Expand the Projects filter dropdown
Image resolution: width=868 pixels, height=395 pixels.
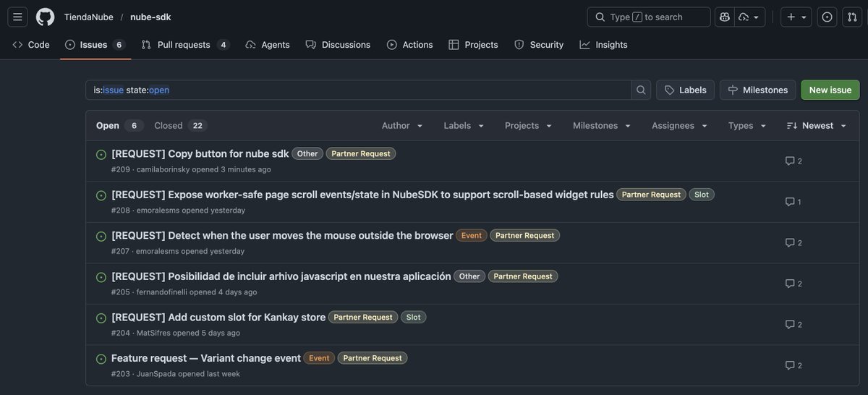coord(529,126)
